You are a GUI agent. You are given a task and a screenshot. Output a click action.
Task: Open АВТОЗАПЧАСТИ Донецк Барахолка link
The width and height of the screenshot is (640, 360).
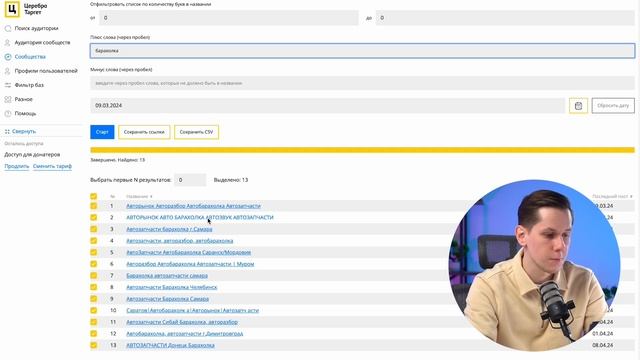pyautogui.click(x=170, y=345)
